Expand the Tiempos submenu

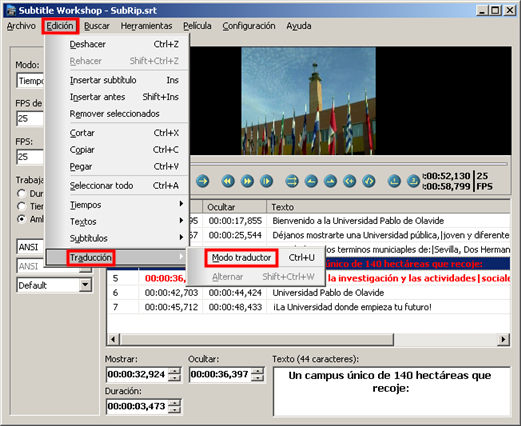pos(117,204)
